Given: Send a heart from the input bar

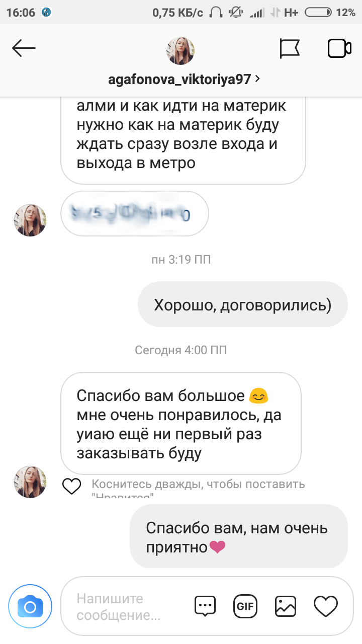Looking at the screenshot, I should point(326,606).
